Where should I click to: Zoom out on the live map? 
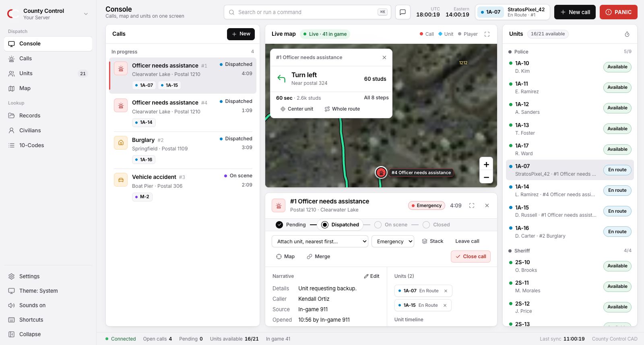click(x=486, y=177)
